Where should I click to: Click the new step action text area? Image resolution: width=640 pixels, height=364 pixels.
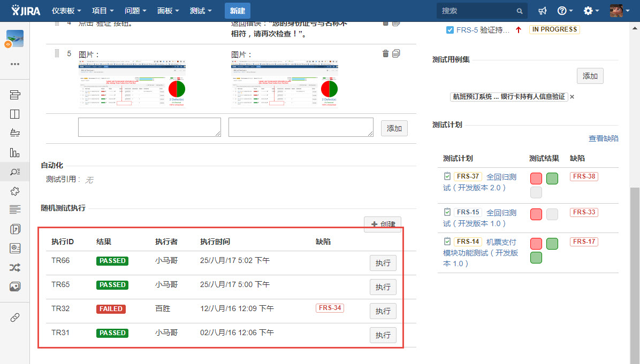pyautogui.click(x=149, y=127)
